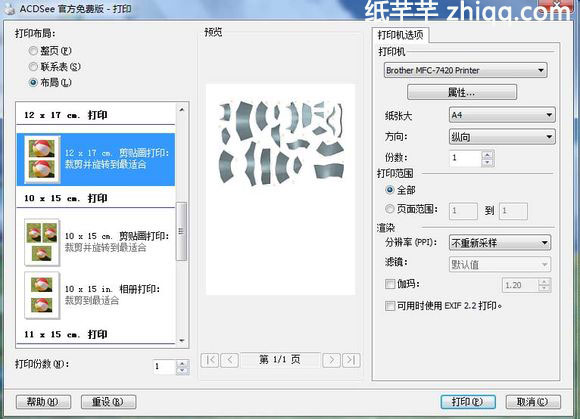Go to previous preview page
The image size is (580, 419).
click(229, 360)
